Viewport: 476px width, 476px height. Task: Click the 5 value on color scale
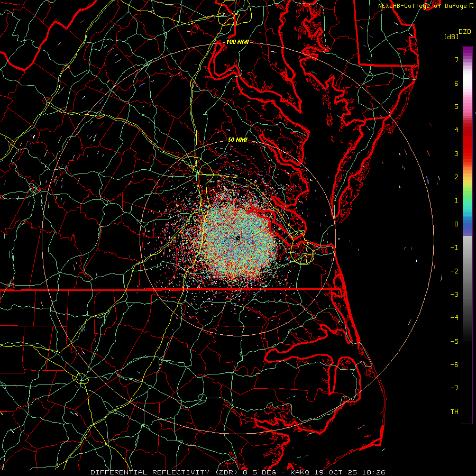[456, 106]
